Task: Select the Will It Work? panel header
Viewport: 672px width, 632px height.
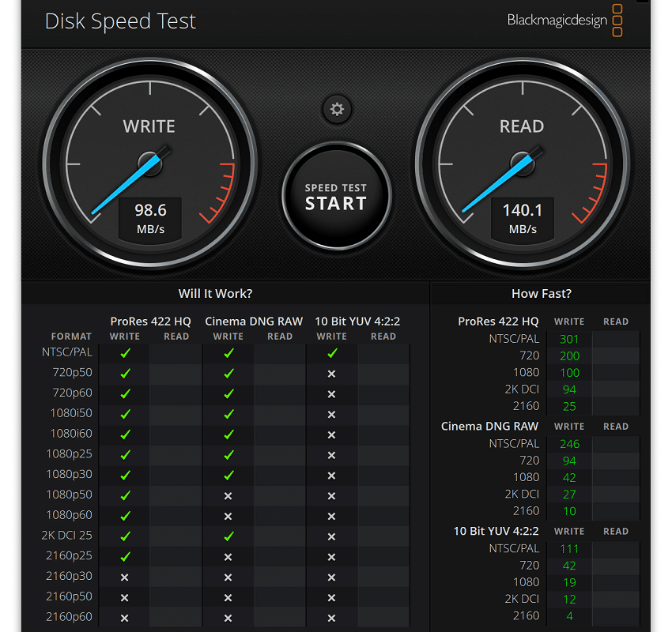Action: tap(215, 294)
